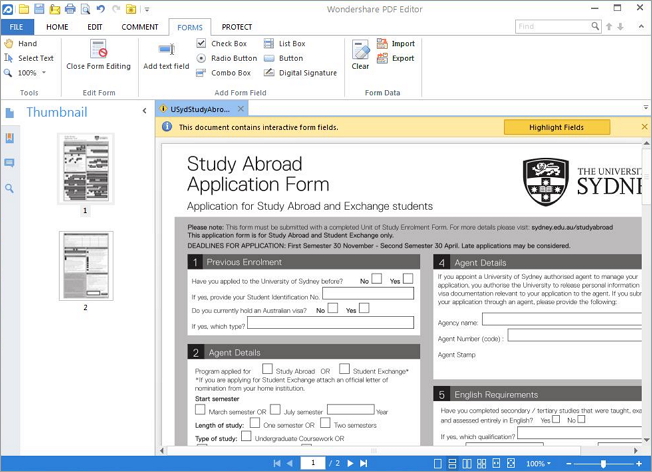Click into the Find search field
This screenshot has height=472, width=652.
[553, 26]
